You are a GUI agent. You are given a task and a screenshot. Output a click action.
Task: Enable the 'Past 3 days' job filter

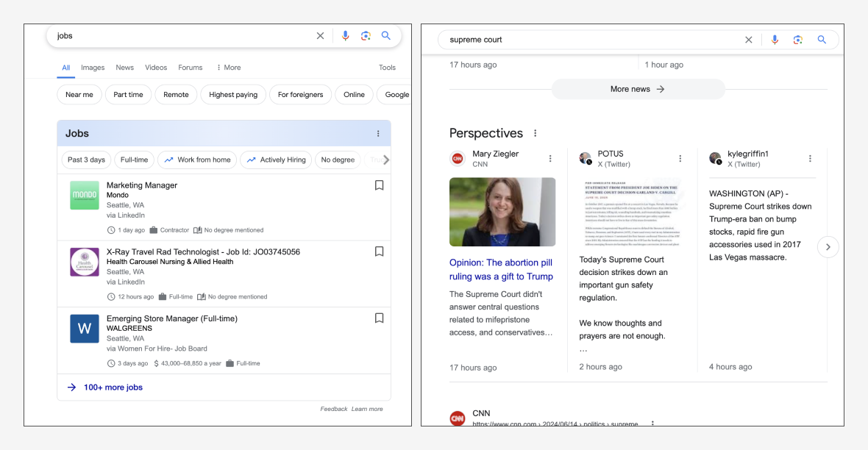coord(86,160)
